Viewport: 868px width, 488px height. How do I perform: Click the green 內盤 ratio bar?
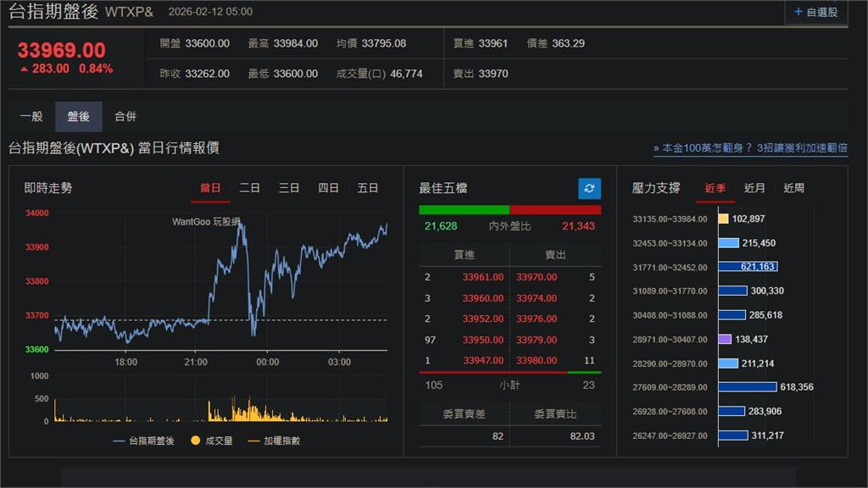(464, 210)
